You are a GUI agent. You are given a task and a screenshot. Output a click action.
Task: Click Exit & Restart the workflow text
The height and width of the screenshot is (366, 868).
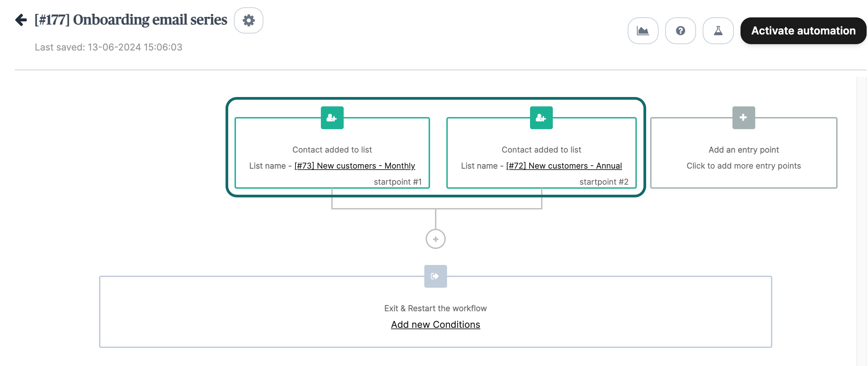pos(435,308)
